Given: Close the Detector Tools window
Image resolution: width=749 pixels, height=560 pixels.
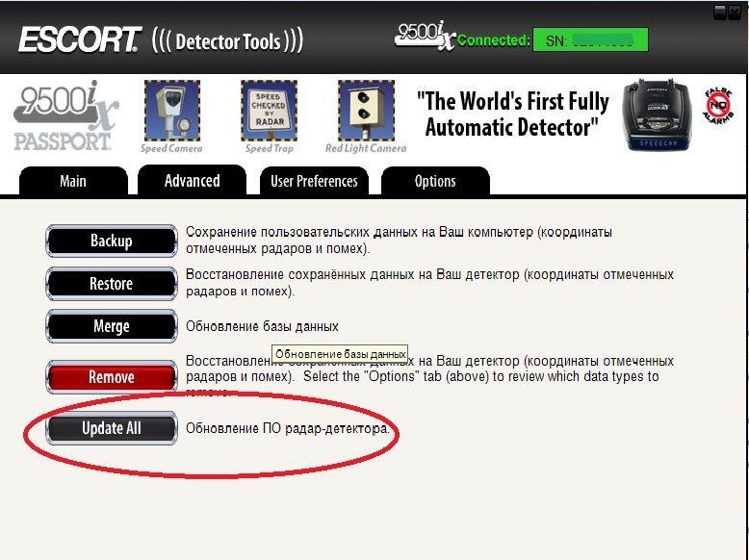Looking at the screenshot, I should (736, 12).
